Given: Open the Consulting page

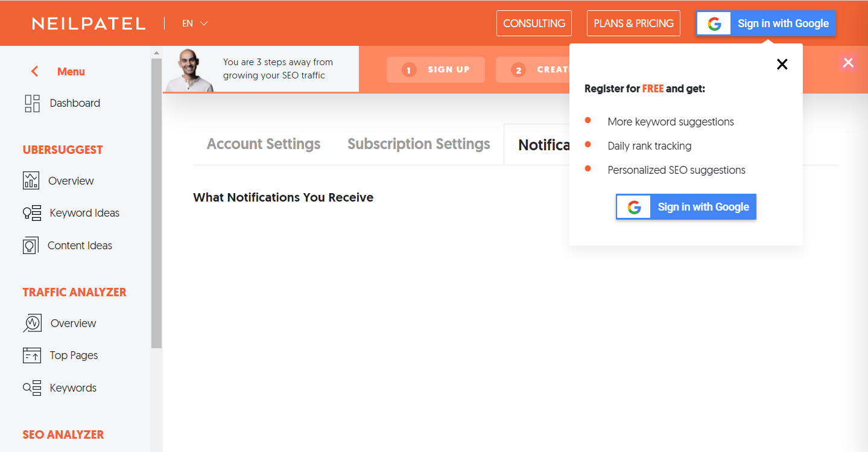Looking at the screenshot, I should (534, 24).
